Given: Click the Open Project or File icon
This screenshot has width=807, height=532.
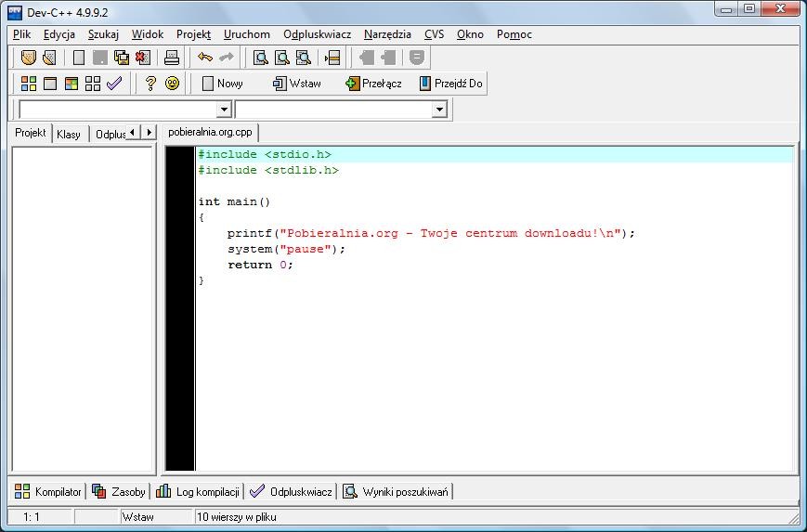Looking at the screenshot, I should coord(50,58).
